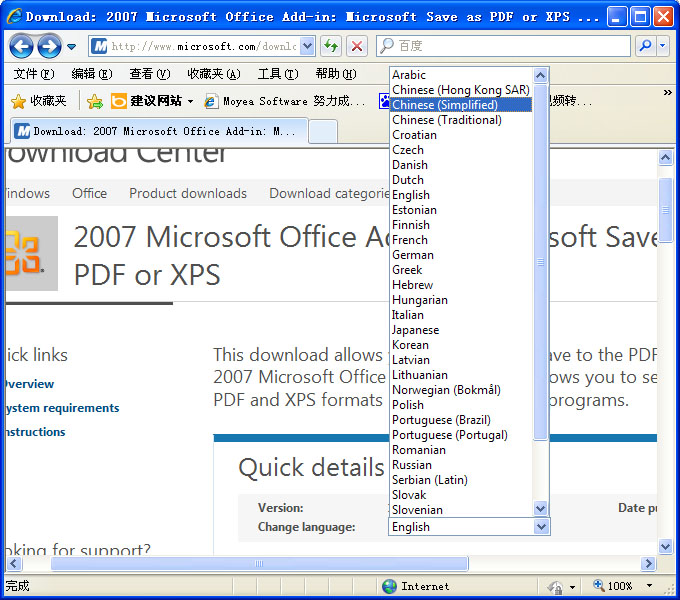Open the 帮助(H) menu
The image size is (680, 600).
tap(336, 74)
